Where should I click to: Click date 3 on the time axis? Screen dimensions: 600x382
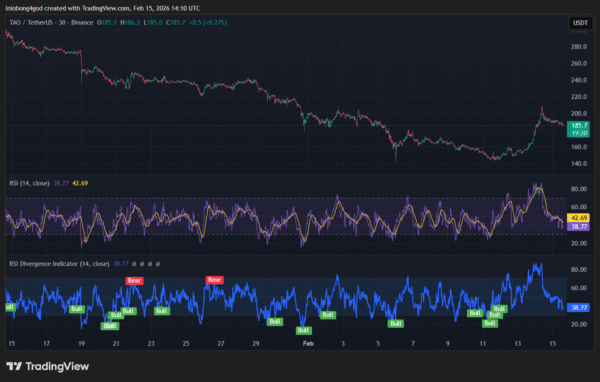point(343,344)
